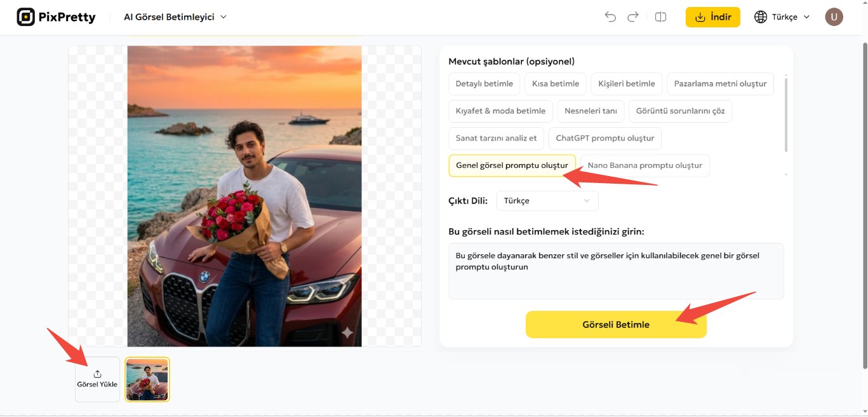The height and width of the screenshot is (417, 868).
Task: Click the İndir download button
Action: [712, 17]
